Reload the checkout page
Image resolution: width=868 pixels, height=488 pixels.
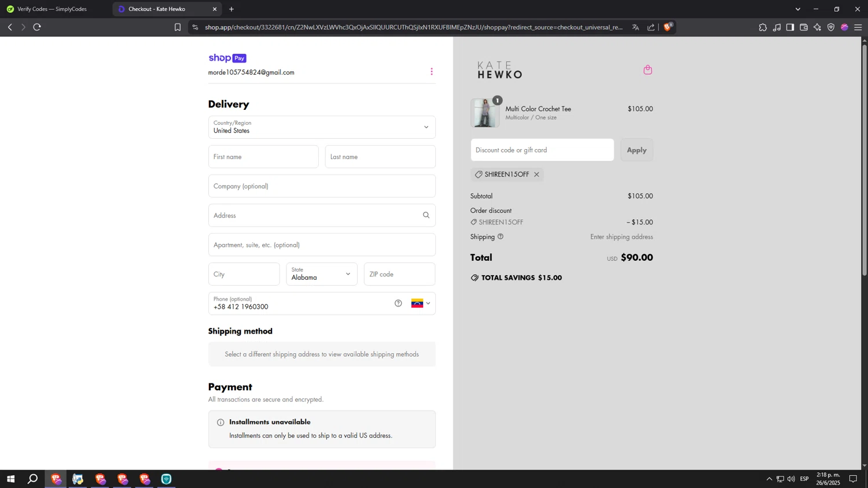tap(37, 27)
